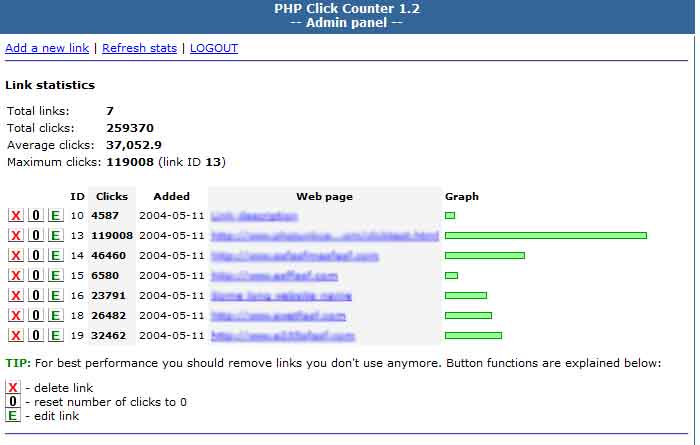Click the clicks value 23791
The width and height of the screenshot is (700, 445).
pyautogui.click(x=108, y=295)
